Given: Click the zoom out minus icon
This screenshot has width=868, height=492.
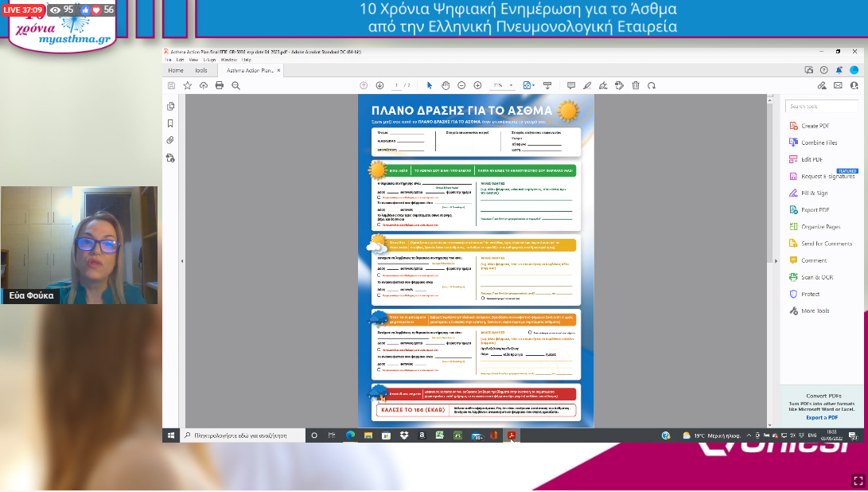Looking at the screenshot, I should [461, 85].
